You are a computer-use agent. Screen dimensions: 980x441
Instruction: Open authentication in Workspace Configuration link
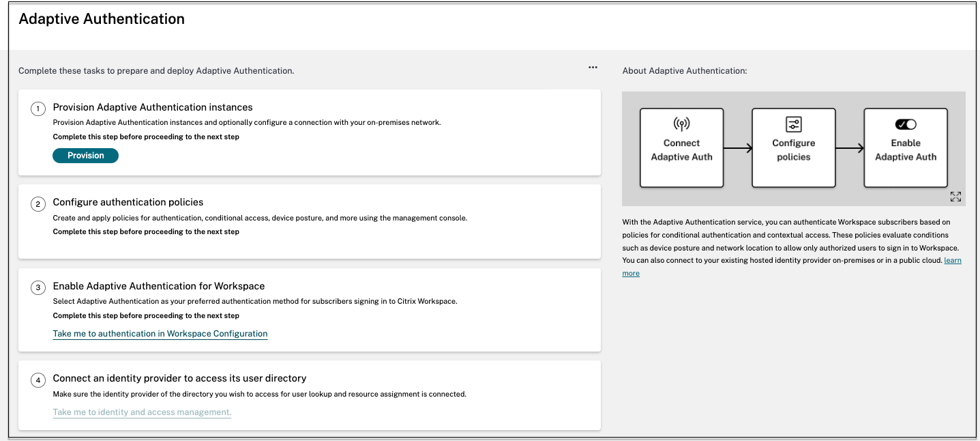tap(160, 334)
